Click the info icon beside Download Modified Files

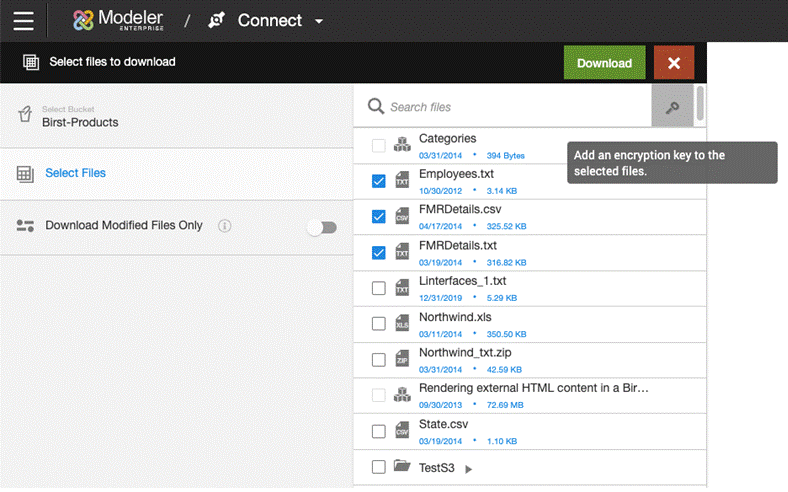(225, 226)
